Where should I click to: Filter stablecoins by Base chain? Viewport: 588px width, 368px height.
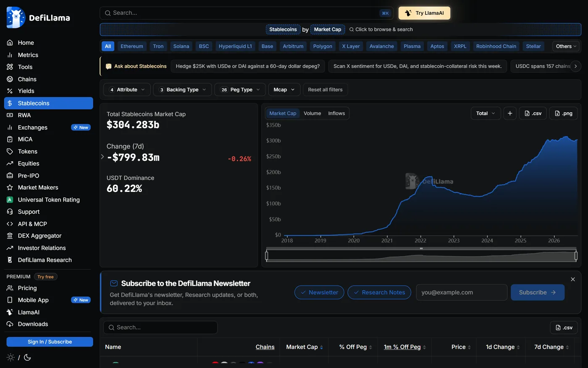click(x=267, y=46)
